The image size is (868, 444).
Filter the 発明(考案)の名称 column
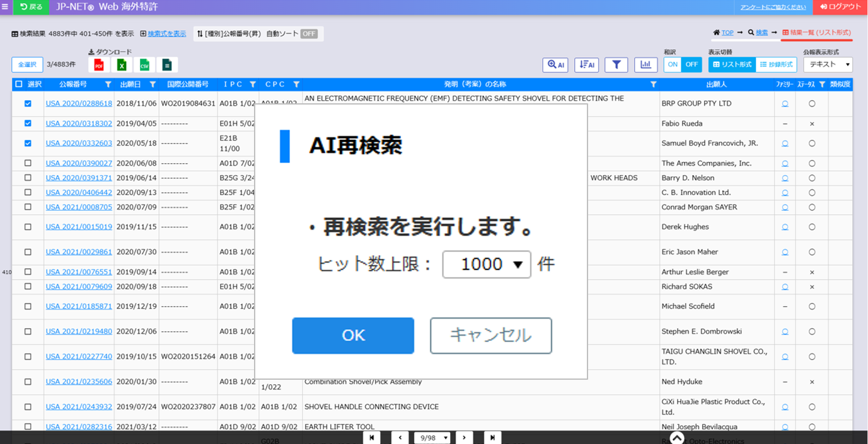tap(654, 84)
